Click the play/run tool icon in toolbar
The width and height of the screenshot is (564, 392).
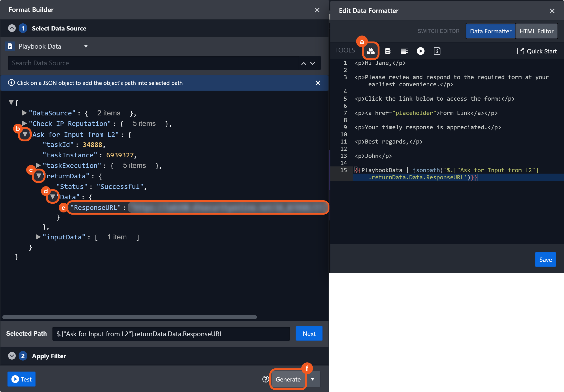tap(420, 51)
